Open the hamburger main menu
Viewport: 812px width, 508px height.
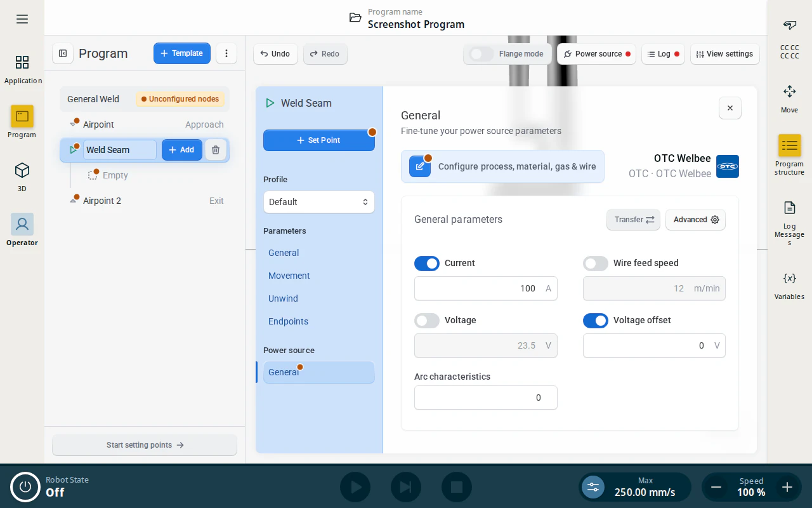(22, 19)
